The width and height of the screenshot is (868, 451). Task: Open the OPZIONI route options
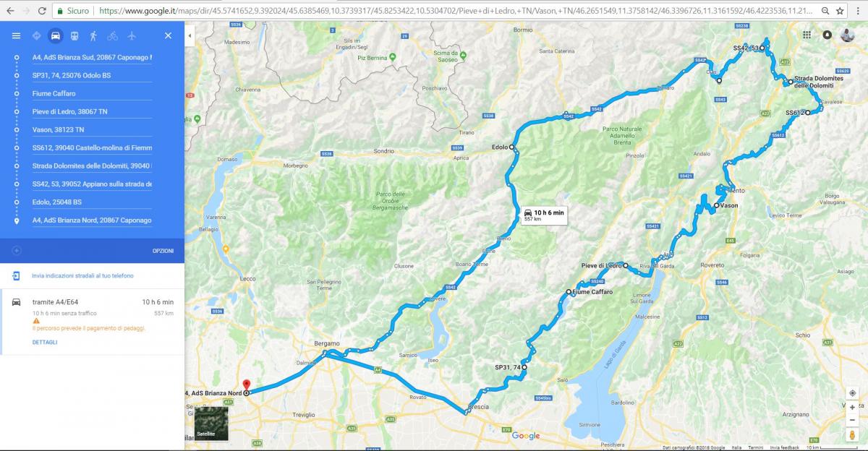pos(163,251)
